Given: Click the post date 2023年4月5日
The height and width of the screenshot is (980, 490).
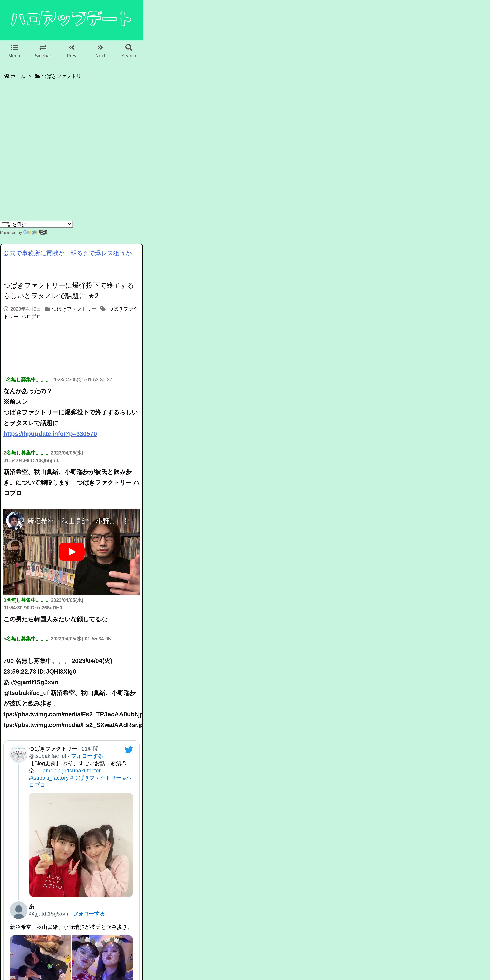Looking at the screenshot, I should (25, 309).
